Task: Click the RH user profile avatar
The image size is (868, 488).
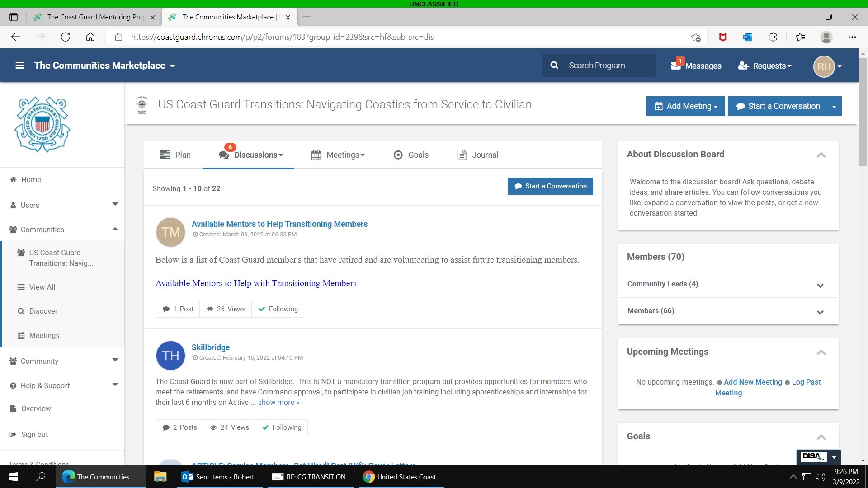Action: 823,66
